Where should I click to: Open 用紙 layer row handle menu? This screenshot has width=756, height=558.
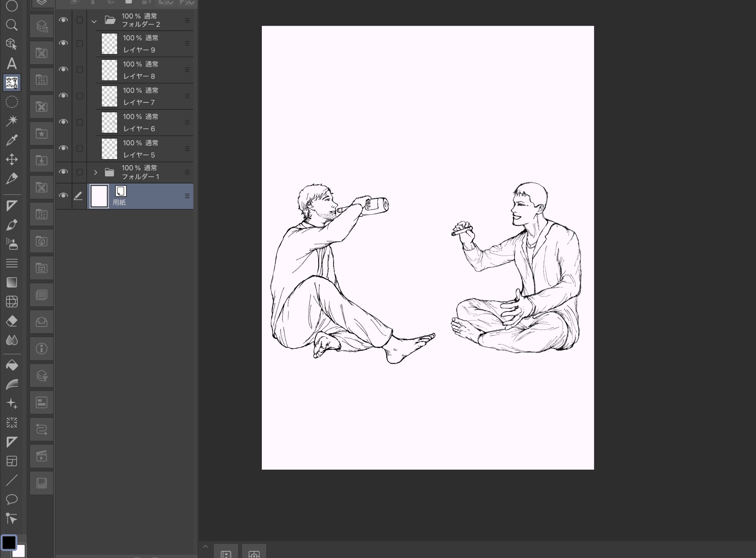pos(187,196)
